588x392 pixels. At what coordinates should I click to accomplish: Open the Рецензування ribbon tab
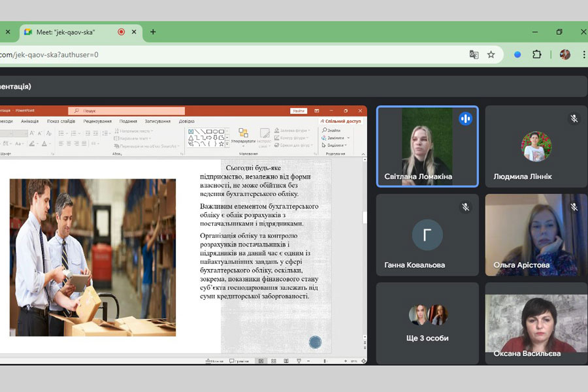pos(97,121)
